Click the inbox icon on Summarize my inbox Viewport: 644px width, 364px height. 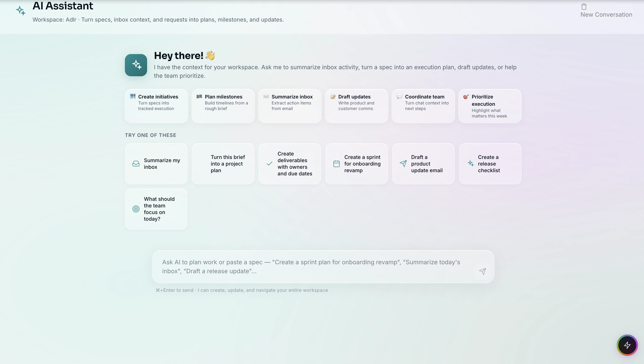click(x=136, y=164)
